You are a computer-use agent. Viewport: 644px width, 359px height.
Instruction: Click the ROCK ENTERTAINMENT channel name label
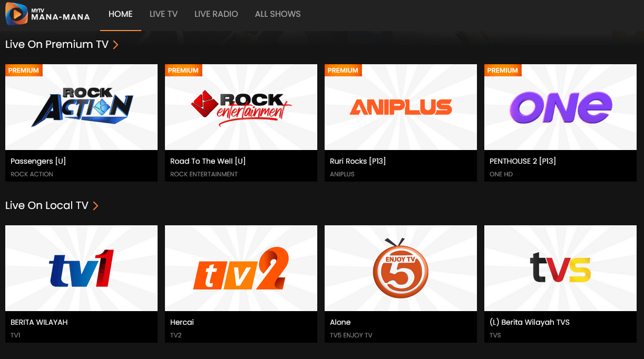(204, 174)
